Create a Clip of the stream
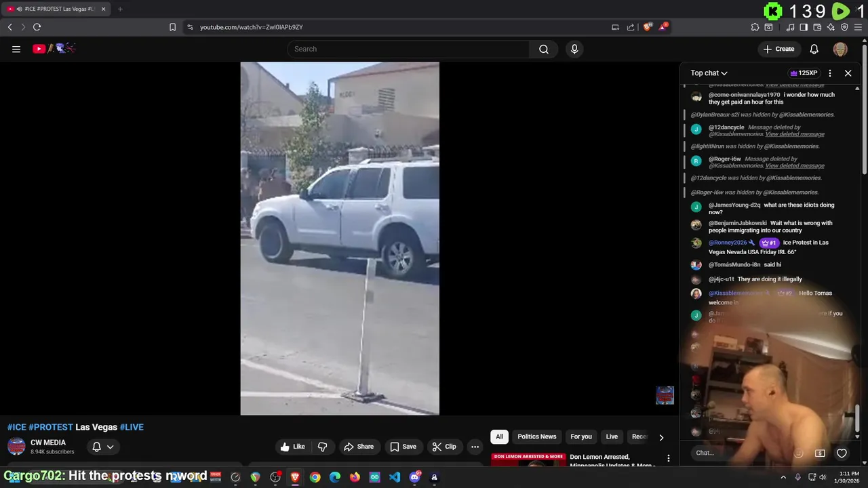This screenshot has width=868, height=488. [x=444, y=447]
